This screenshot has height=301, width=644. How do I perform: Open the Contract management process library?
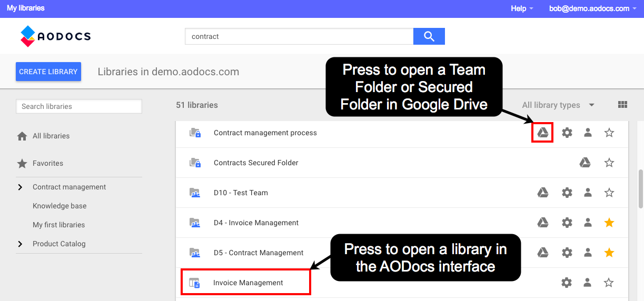tap(265, 133)
